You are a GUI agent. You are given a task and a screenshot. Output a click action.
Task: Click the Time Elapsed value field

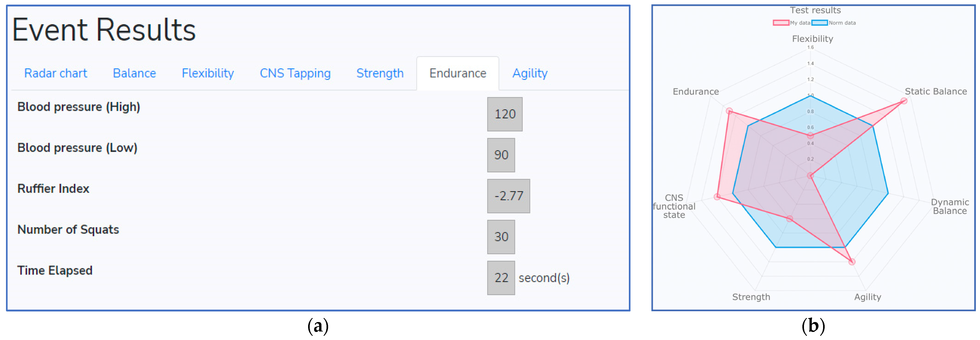pyautogui.click(x=501, y=278)
